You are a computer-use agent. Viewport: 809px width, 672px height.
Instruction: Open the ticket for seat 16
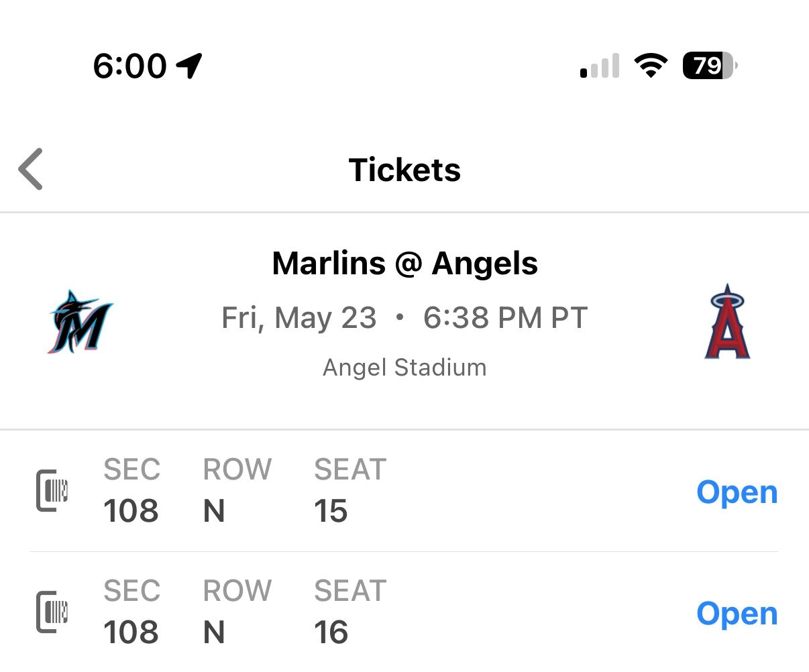pos(737,614)
